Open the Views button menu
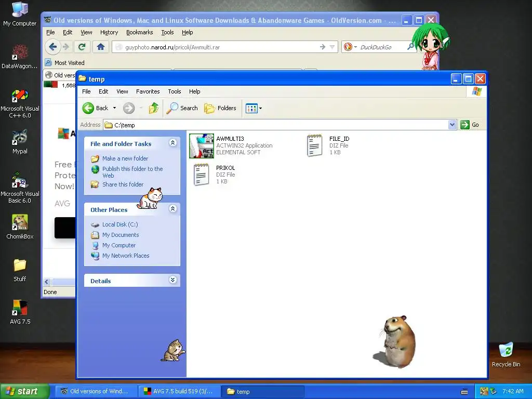Image resolution: width=532 pixels, height=399 pixels. [254, 108]
